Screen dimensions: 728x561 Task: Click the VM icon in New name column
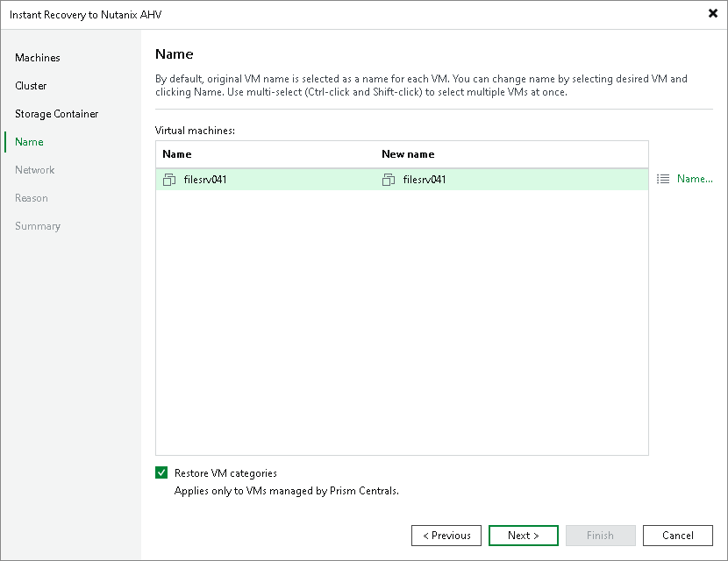389,180
